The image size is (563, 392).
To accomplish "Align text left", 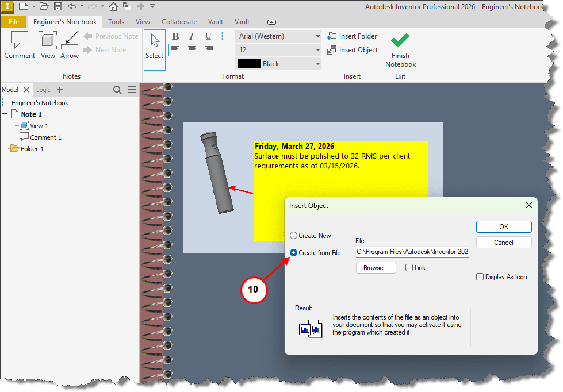I will [x=175, y=50].
